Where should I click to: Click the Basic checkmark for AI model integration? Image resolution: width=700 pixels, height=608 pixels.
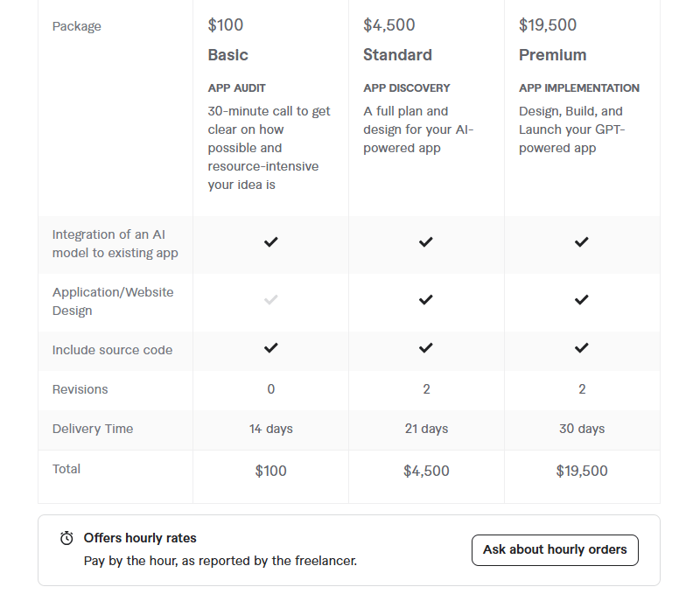click(271, 242)
